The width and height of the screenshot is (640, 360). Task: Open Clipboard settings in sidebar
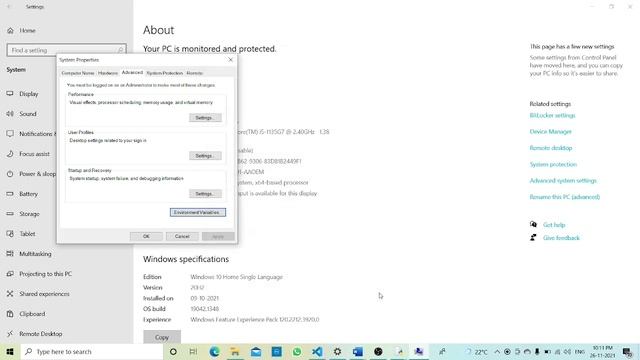coord(32,314)
